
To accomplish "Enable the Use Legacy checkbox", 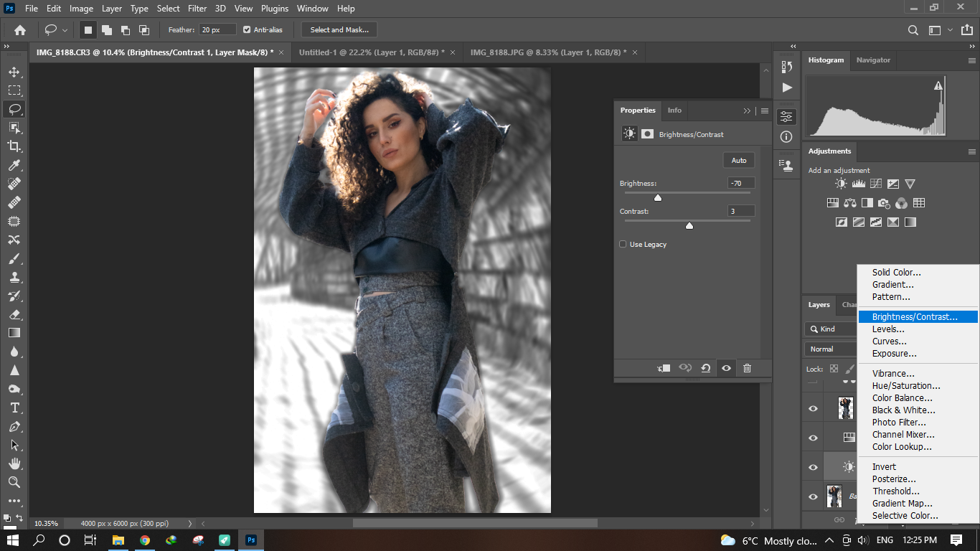I will coord(623,244).
